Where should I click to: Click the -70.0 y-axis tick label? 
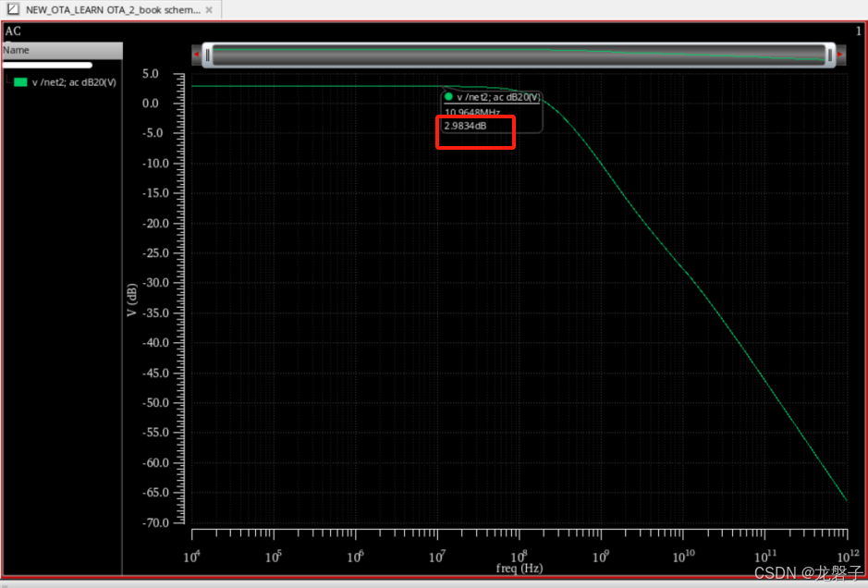click(x=157, y=522)
